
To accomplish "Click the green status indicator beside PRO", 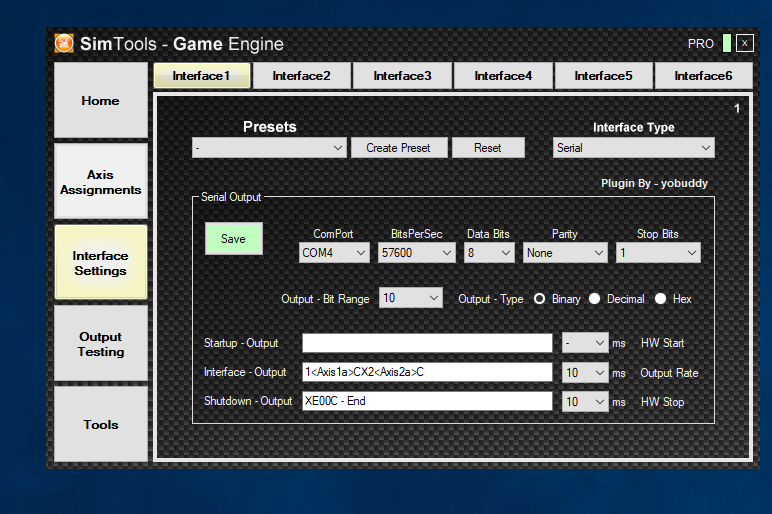I will coord(726,43).
